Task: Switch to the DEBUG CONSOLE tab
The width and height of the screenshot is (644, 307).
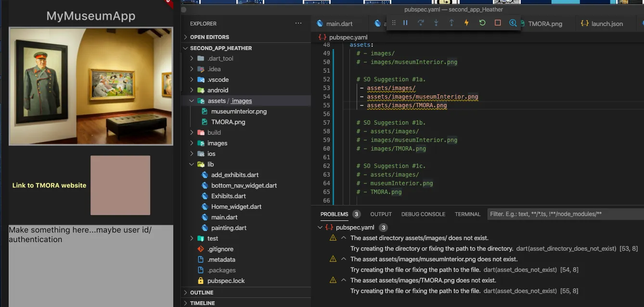Action: (x=423, y=214)
